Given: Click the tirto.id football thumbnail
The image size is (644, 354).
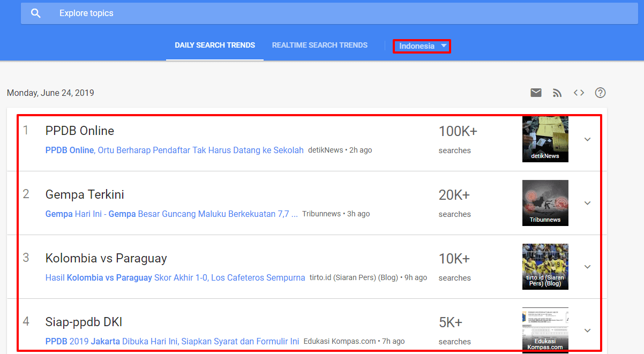Looking at the screenshot, I should pos(545,266).
